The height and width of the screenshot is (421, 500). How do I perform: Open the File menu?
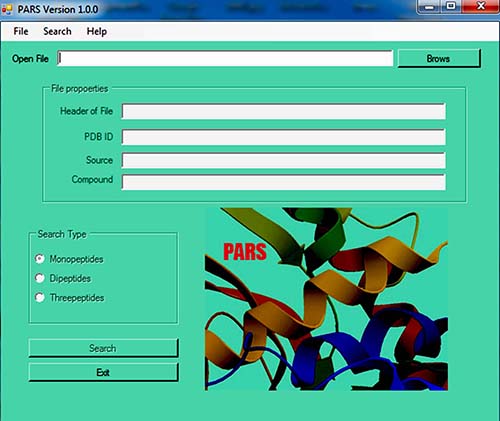point(21,31)
